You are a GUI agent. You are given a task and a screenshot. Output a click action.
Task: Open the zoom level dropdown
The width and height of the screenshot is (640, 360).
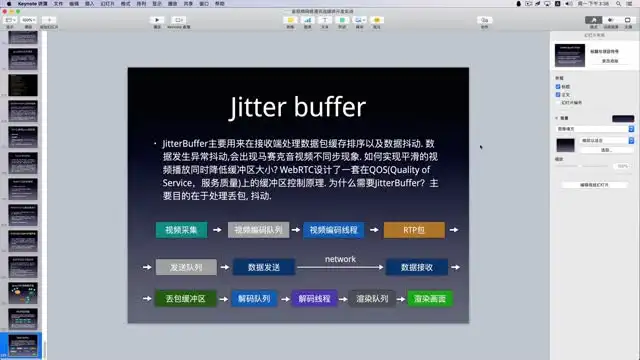(28, 20)
